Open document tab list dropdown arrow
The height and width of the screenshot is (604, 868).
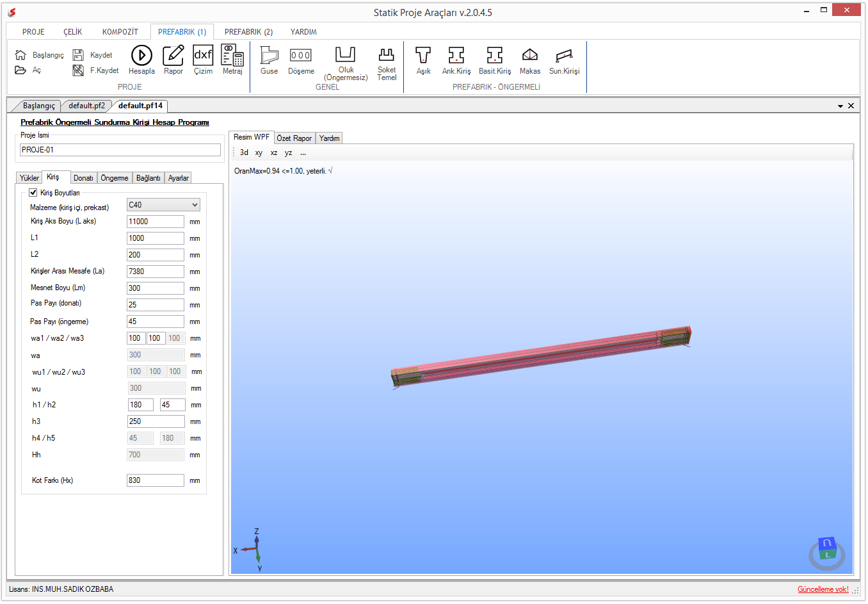point(840,106)
